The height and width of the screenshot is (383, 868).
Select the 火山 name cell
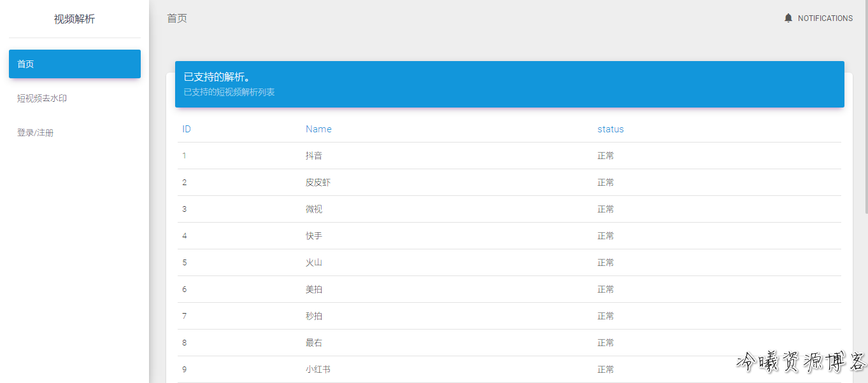pyautogui.click(x=314, y=263)
